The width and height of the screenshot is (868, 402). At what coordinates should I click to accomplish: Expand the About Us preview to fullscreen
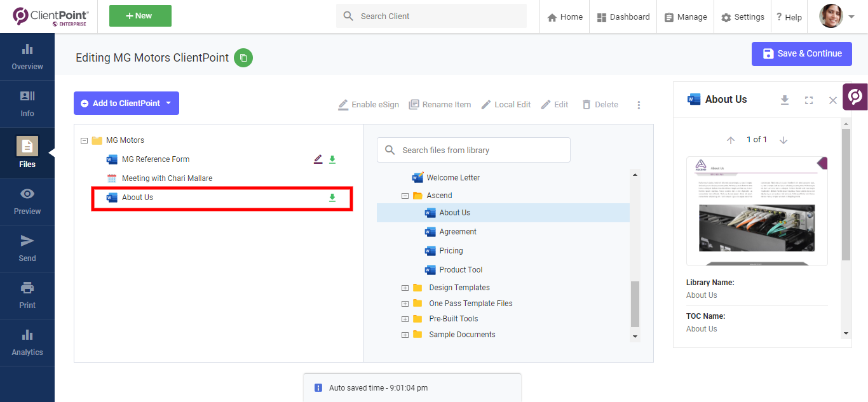[x=809, y=100]
